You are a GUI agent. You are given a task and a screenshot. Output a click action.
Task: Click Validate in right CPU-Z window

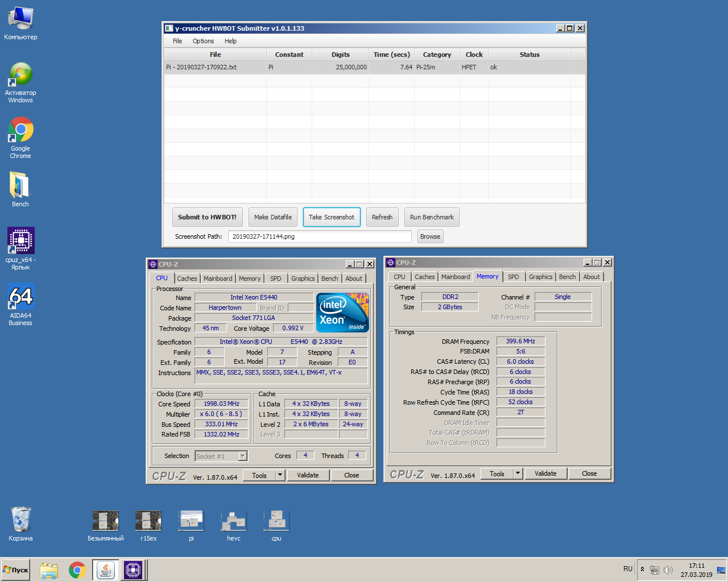545,473
